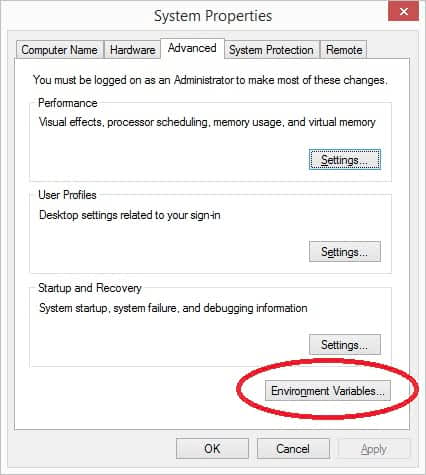Click the System Properties title bar
The width and height of the screenshot is (426, 475).
coord(213,16)
